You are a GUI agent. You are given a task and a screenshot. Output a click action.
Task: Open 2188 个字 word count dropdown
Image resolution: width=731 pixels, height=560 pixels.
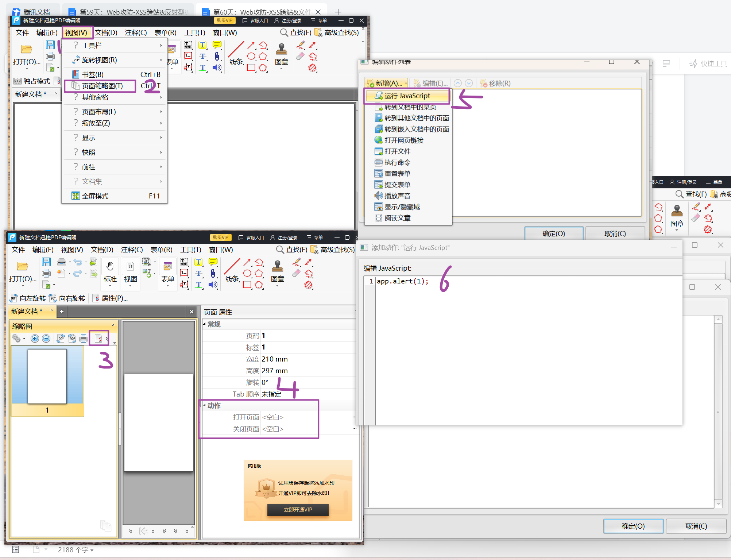76,550
